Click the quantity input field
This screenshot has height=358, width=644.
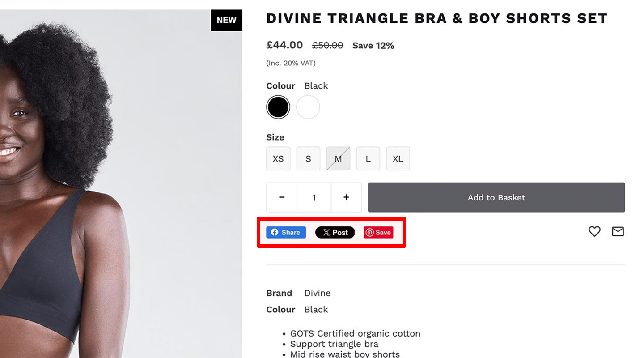[314, 197]
